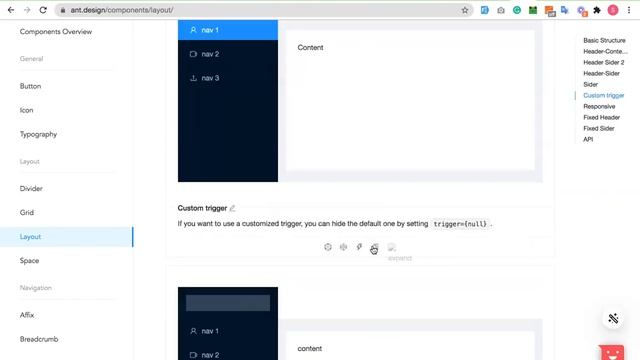Image resolution: width=640 pixels, height=360 pixels.
Task: Select nav 3 in the top demo sider
Action: [x=228, y=78]
